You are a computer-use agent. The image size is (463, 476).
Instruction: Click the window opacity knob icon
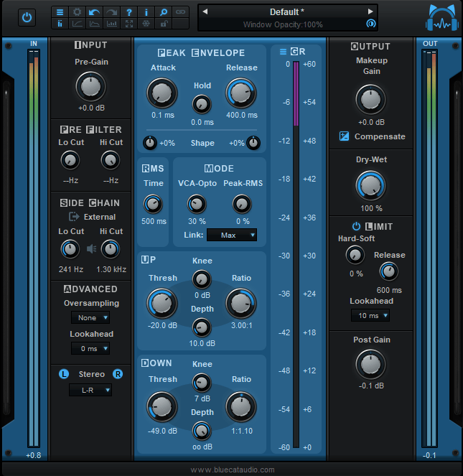point(370,24)
